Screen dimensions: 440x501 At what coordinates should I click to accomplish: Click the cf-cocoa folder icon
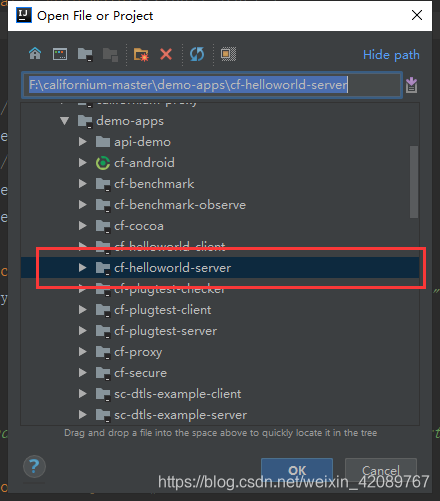coord(103,226)
